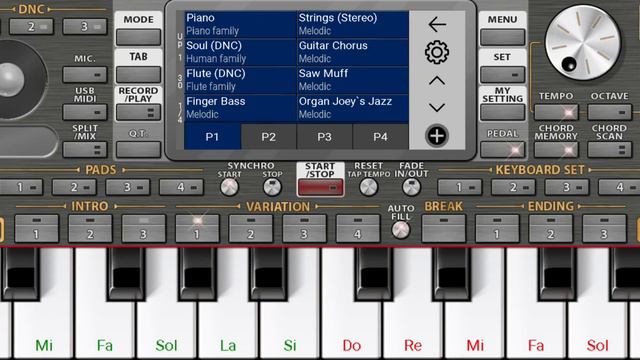Tap the BREAK button
Image resolution: width=640 pixels, height=360 pixels.
click(443, 229)
